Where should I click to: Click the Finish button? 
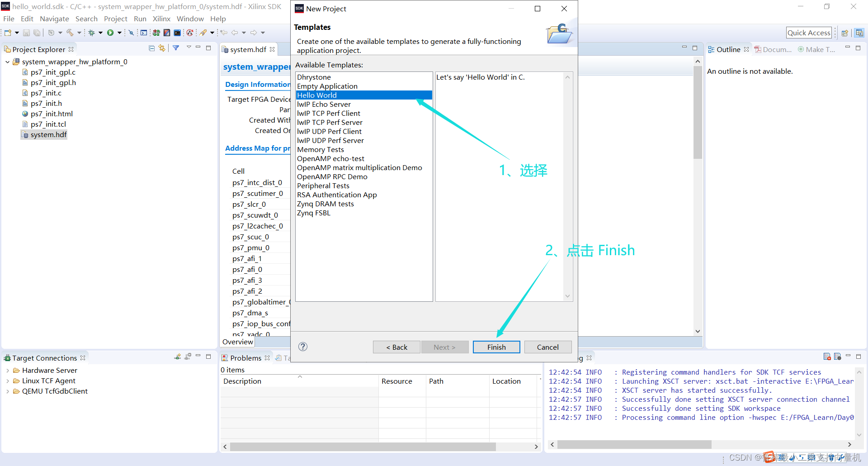(x=496, y=347)
